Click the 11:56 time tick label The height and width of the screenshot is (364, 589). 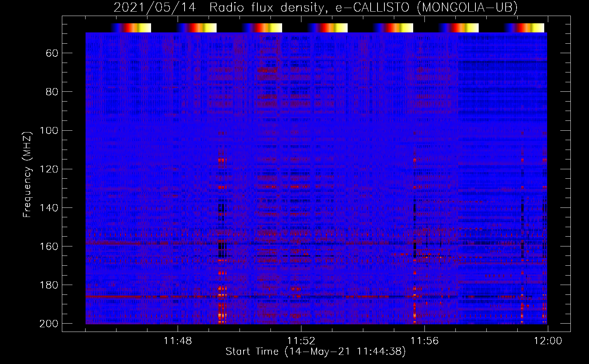(x=424, y=341)
